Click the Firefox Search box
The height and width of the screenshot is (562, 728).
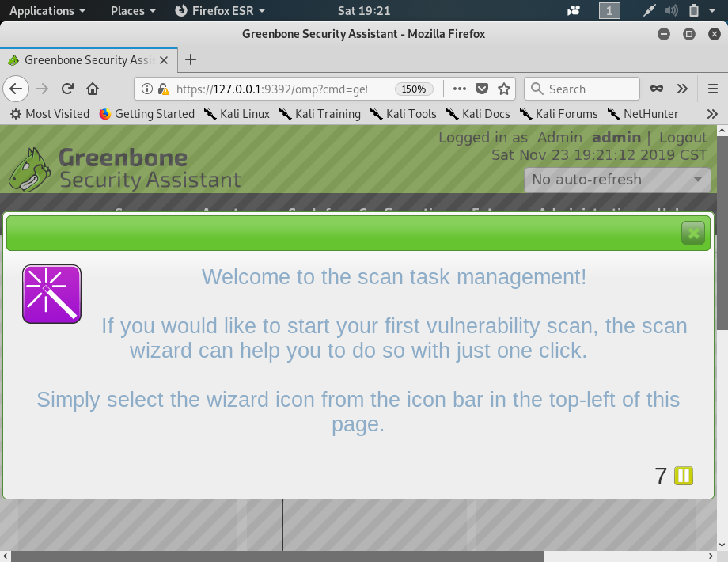click(x=582, y=89)
